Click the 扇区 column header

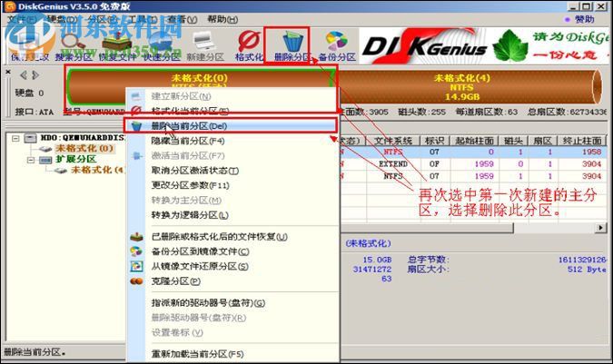(543, 141)
